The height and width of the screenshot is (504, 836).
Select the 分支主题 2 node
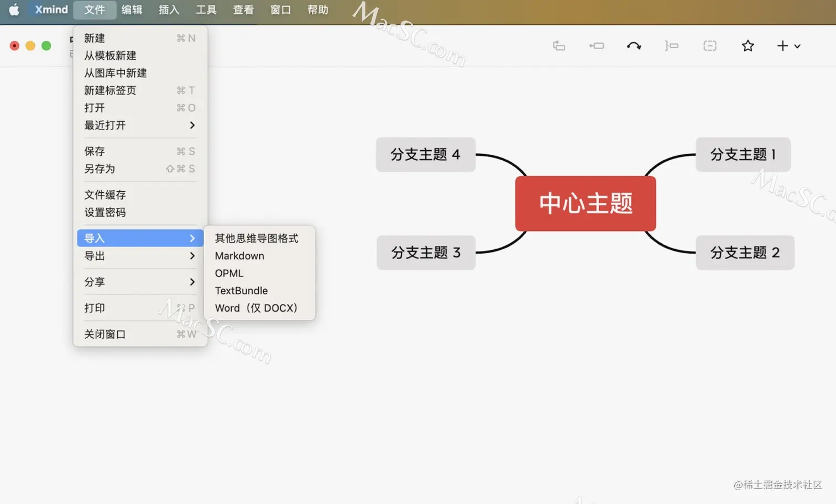[x=745, y=253]
